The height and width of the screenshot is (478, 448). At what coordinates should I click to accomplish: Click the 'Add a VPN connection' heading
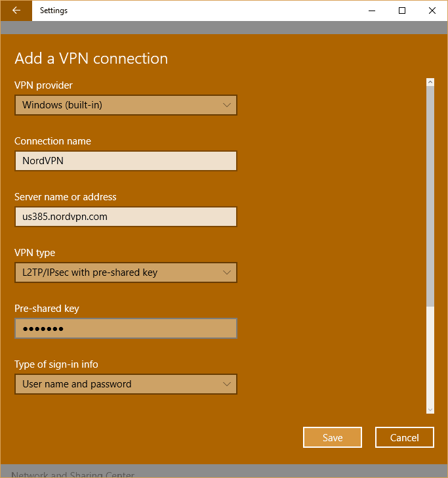[91, 58]
